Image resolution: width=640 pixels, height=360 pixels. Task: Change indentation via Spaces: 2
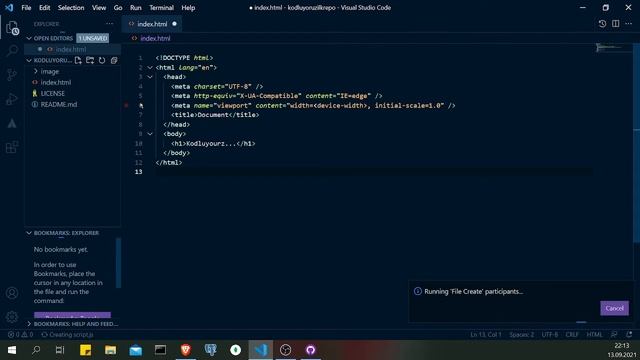click(x=521, y=335)
